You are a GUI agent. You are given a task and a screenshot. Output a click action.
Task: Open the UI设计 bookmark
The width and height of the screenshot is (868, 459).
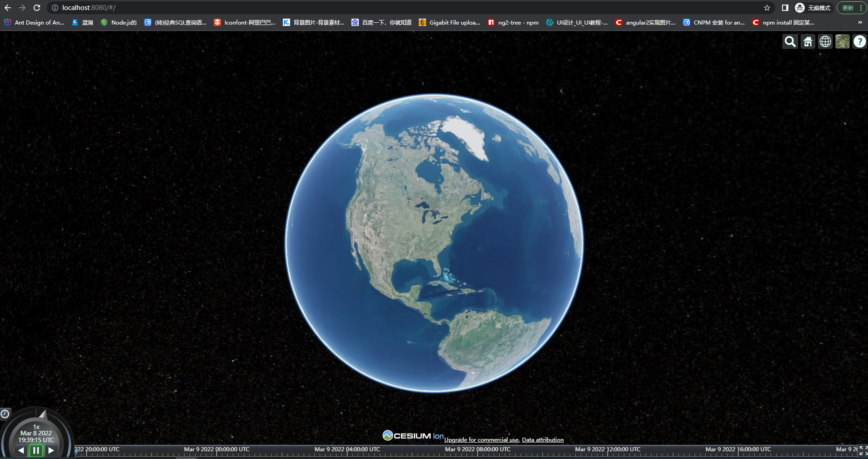pos(577,22)
